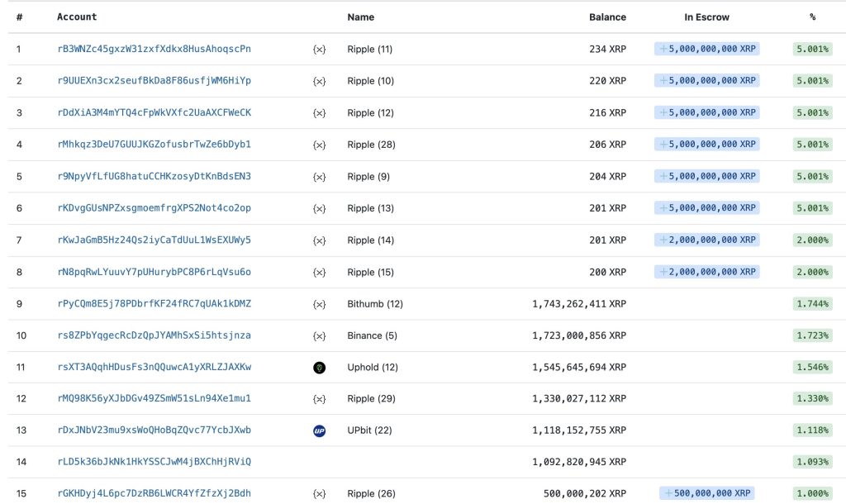Click the Balance column header
The height and width of the screenshot is (504, 846).
pyautogui.click(x=607, y=17)
